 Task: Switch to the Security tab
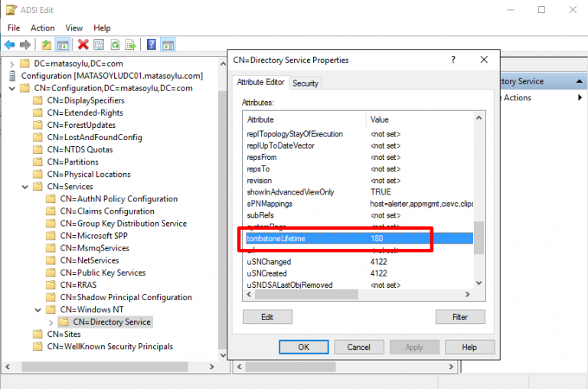[305, 83]
